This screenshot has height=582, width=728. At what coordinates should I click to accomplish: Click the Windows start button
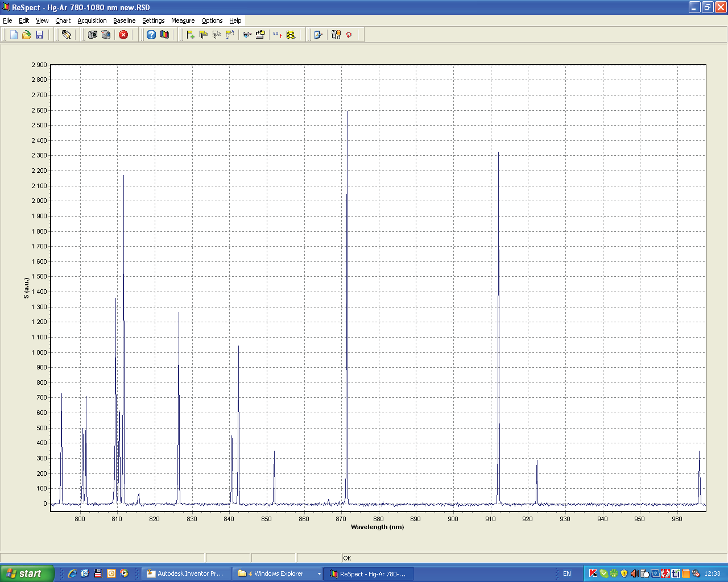27,573
